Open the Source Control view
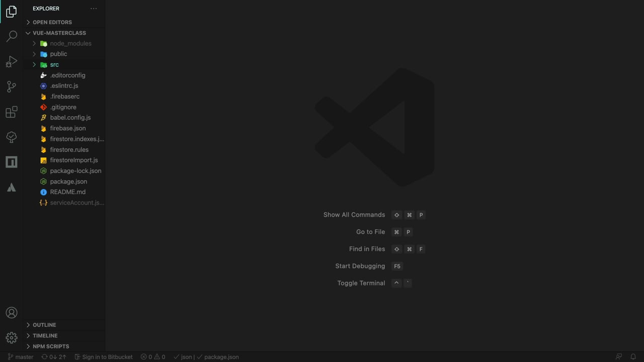Screen dimensions: 644x362 pyautogui.click(x=11, y=86)
